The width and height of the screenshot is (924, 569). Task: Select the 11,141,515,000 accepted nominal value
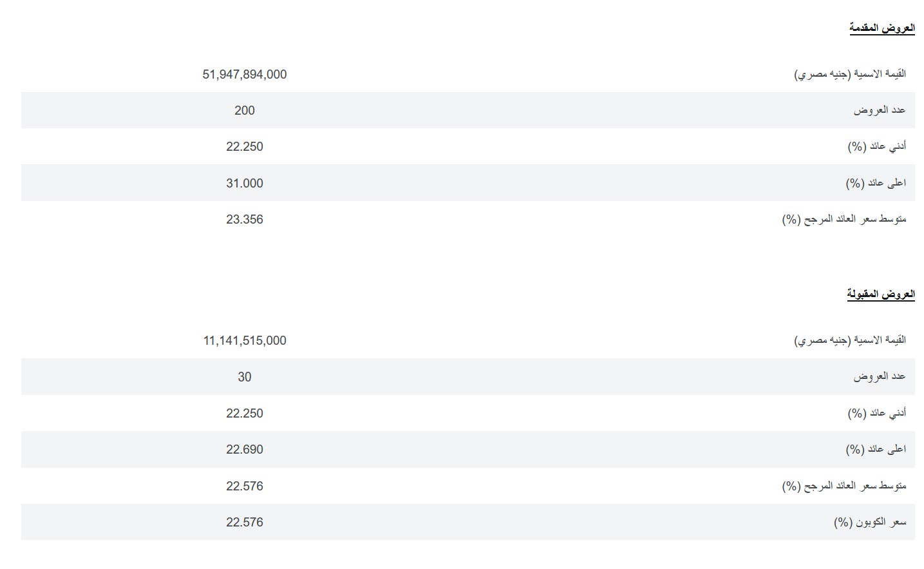[245, 340]
